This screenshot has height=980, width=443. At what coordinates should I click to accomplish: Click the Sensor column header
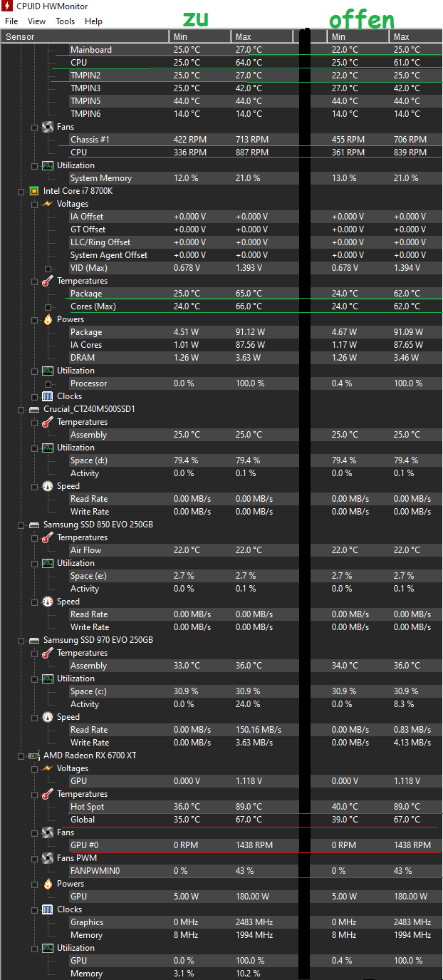85,36
